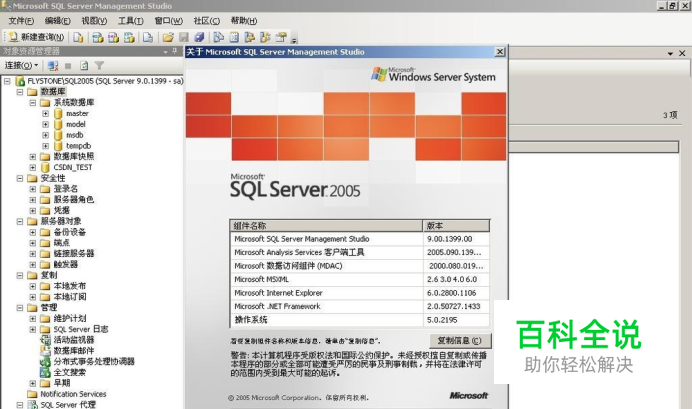
Task: Click the 数据库邮件 icon in tree
Action: [x=45, y=351]
